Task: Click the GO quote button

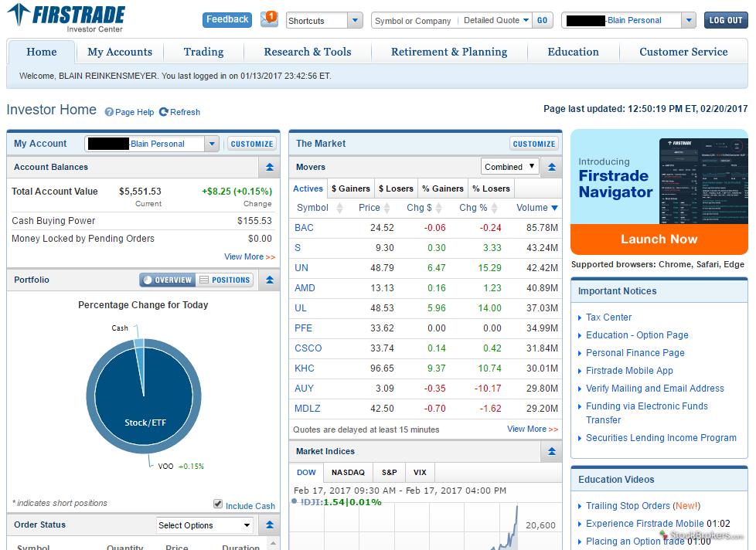Action: tap(542, 20)
